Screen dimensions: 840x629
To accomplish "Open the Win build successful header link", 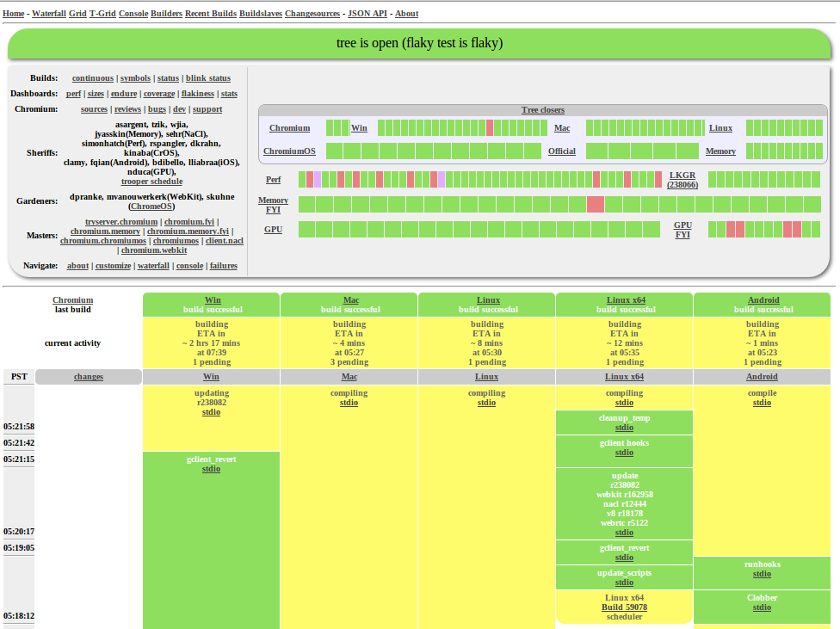I will 213,300.
